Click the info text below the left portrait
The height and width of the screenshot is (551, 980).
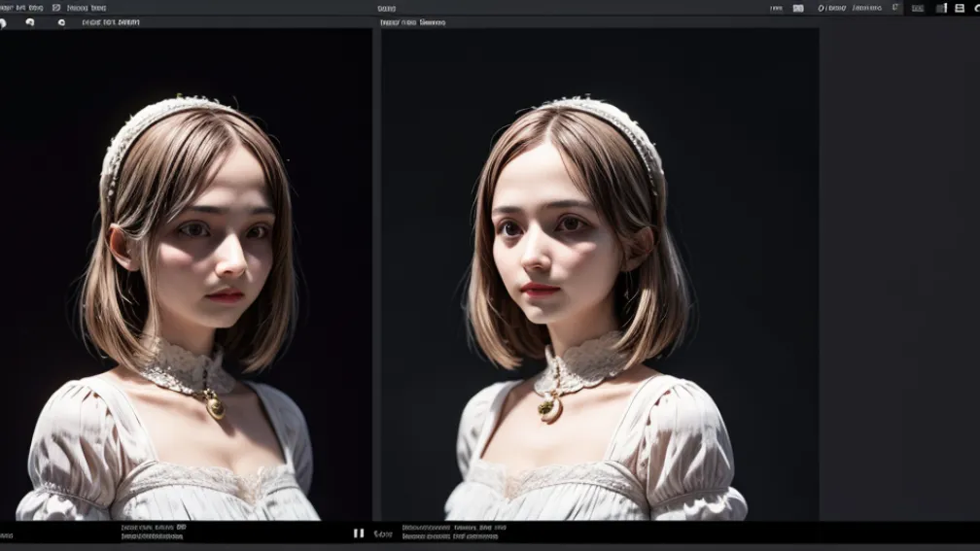tap(154, 532)
